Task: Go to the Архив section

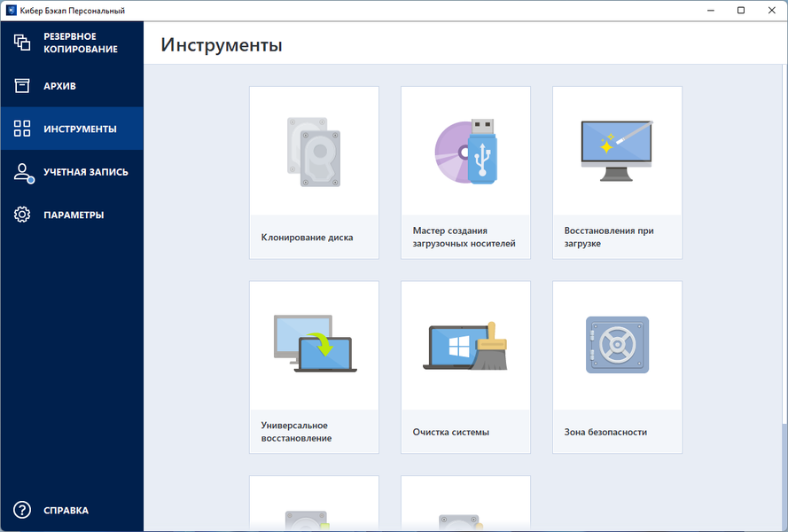Action: point(72,85)
